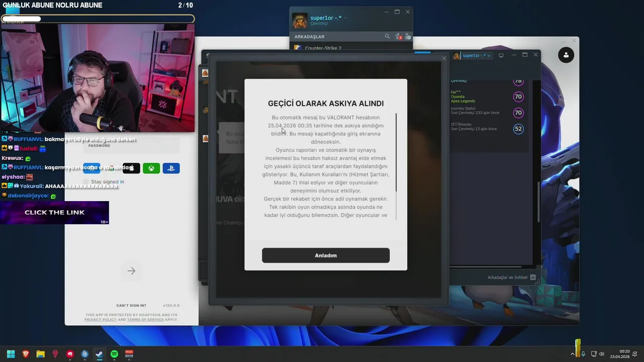Search friends in Steam ARKADAŞLAR panel
This screenshot has width=644, height=362.
point(387,36)
